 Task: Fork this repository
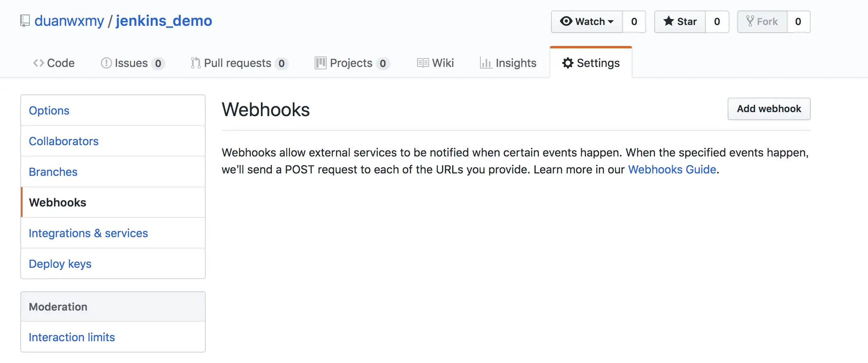pyautogui.click(x=762, y=21)
